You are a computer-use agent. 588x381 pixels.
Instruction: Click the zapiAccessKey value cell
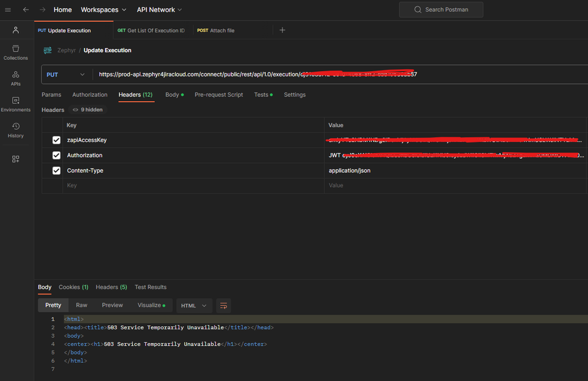[455, 140]
